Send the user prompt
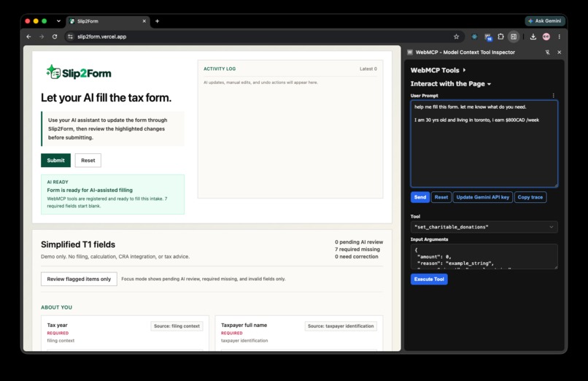 pyautogui.click(x=420, y=197)
